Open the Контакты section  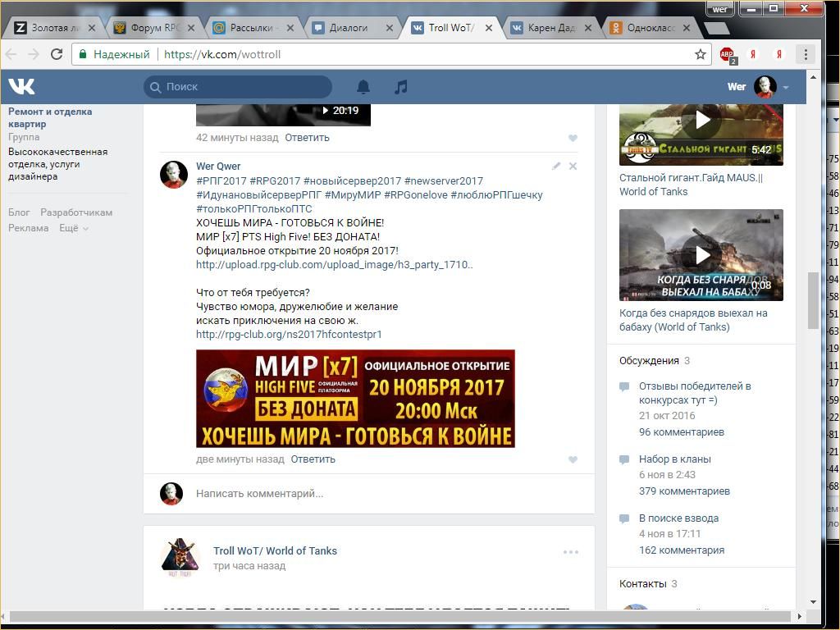643,584
